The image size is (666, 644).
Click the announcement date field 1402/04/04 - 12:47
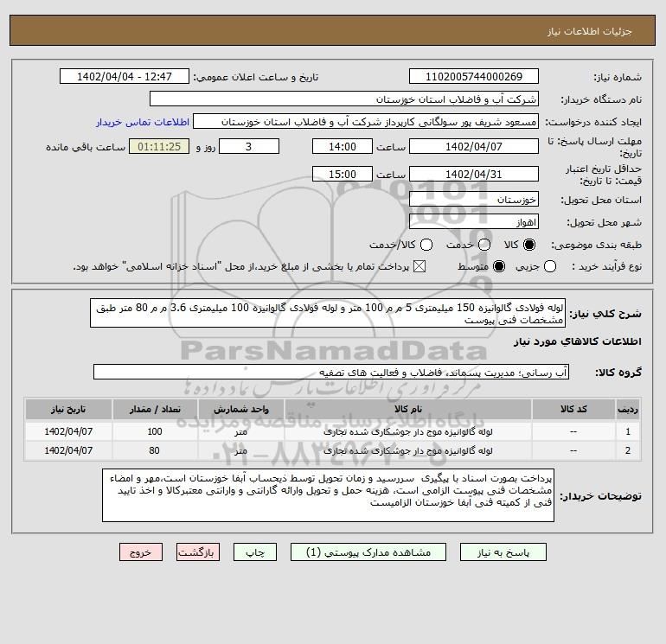pyautogui.click(x=125, y=77)
